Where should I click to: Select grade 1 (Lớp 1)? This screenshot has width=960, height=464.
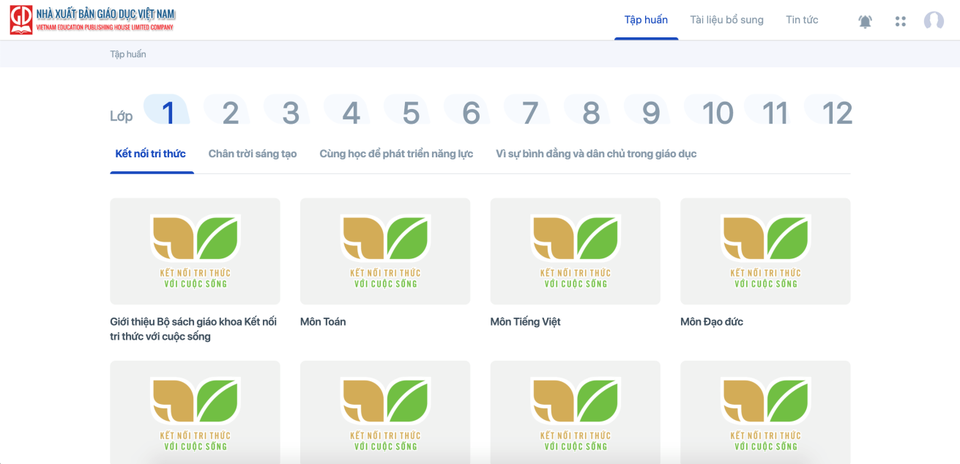click(167, 111)
